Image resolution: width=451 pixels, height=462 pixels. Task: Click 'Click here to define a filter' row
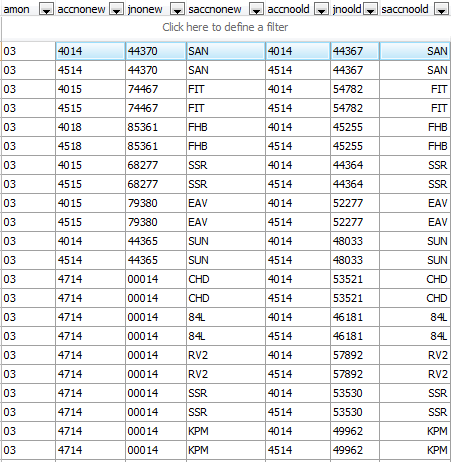[x=225, y=27]
